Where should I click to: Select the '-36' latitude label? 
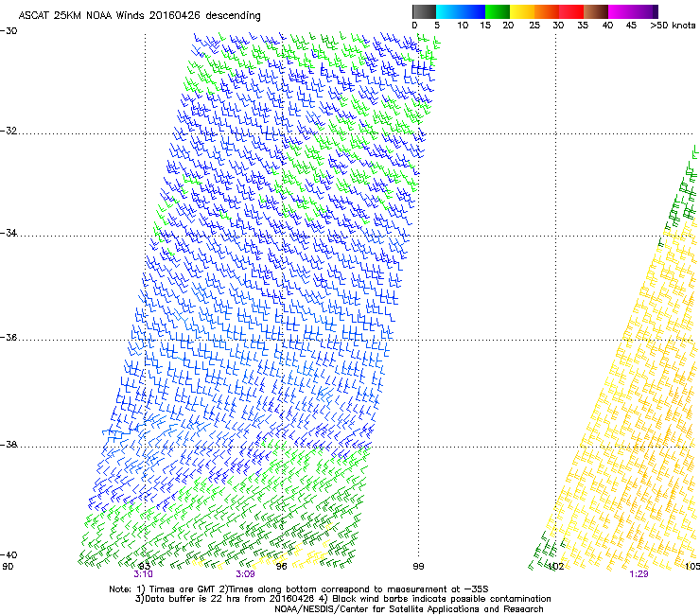pyautogui.click(x=9, y=337)
